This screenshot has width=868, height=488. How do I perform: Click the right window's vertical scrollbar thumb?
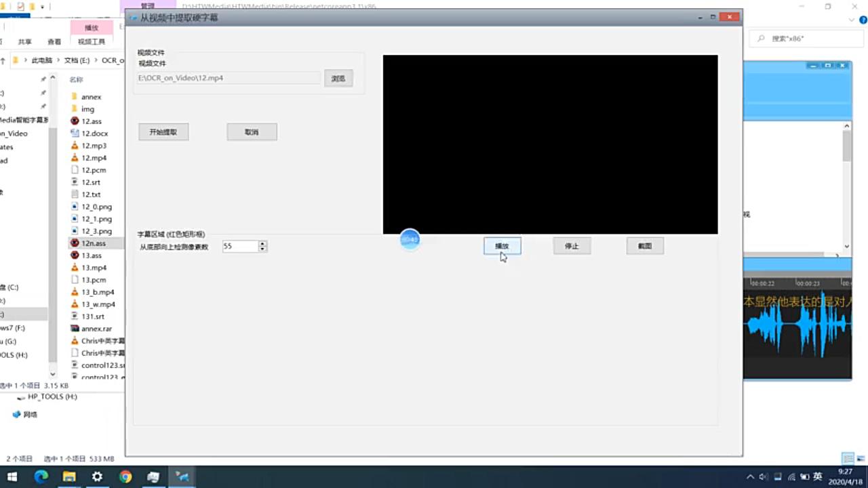pos(847,146)
